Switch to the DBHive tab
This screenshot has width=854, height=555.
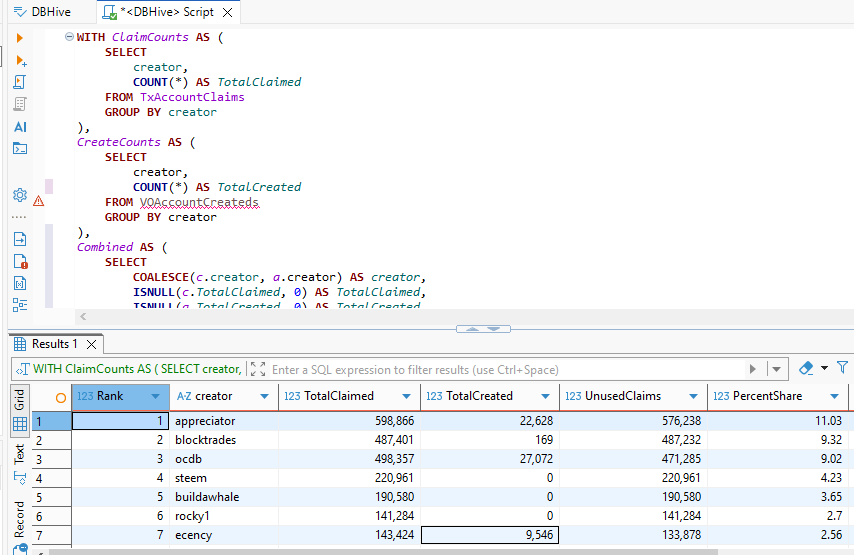point(42,11)
